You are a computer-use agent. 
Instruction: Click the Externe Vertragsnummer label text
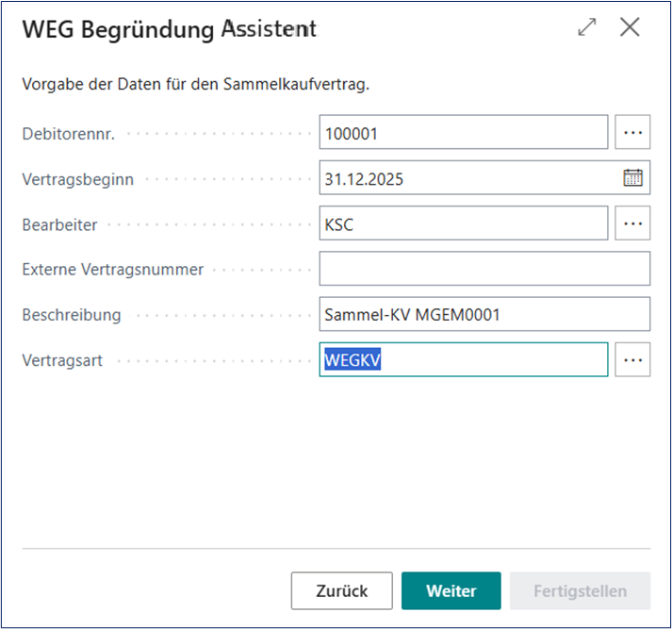point(112,270)
